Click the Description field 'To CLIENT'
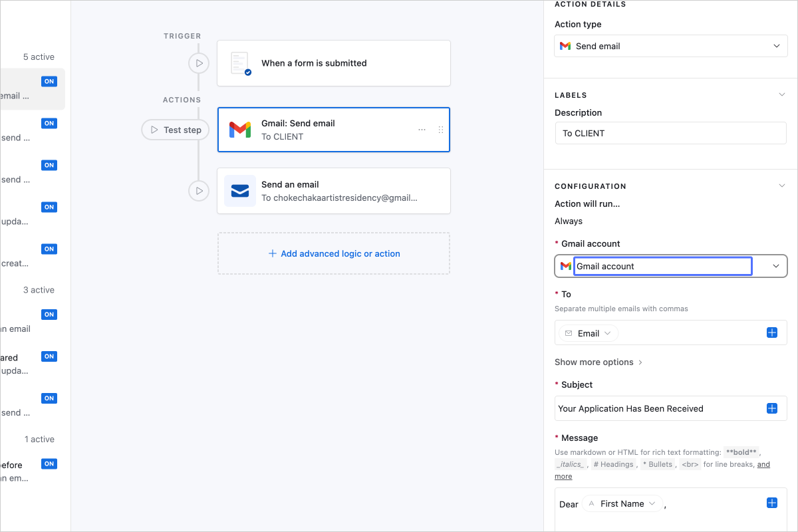798x532 pixels. tap(671, 133)
